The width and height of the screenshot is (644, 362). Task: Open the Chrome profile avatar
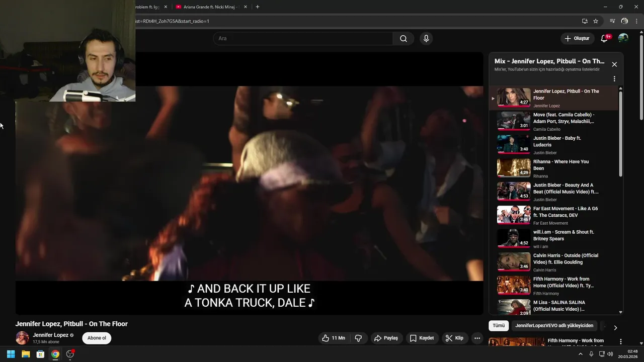[624, 21]
